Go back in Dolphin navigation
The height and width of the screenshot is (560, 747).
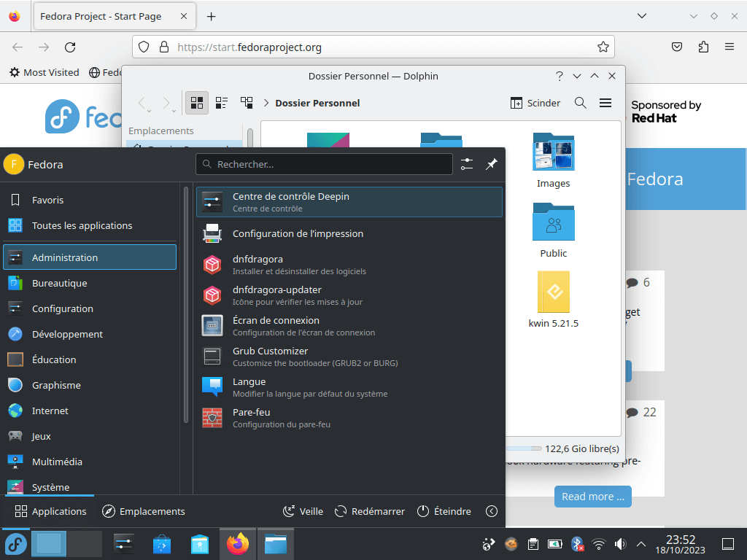pyautogui.click(x=142, y=103)
